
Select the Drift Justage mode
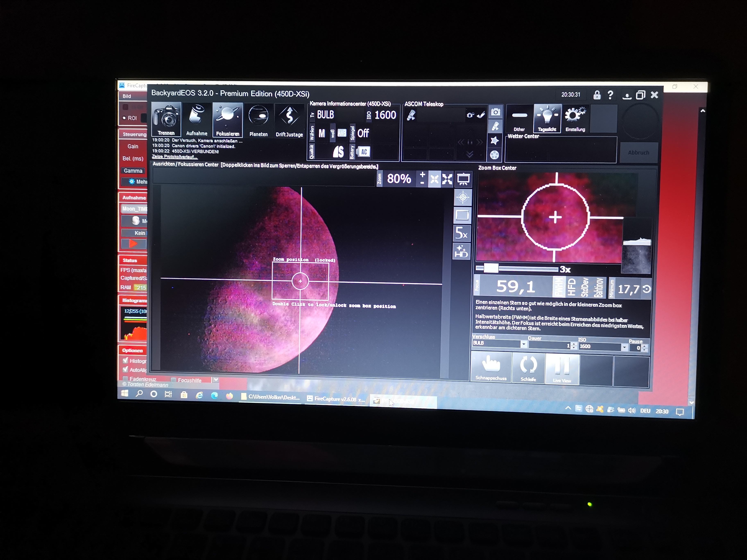[x=289, y=121]
